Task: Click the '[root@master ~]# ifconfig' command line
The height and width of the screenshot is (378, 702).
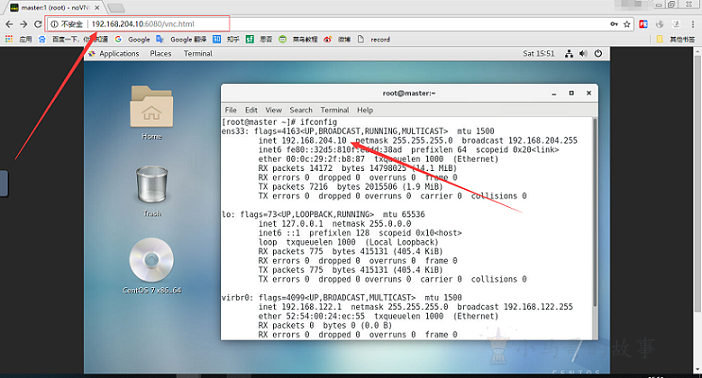Action: (x=279, y=122)
